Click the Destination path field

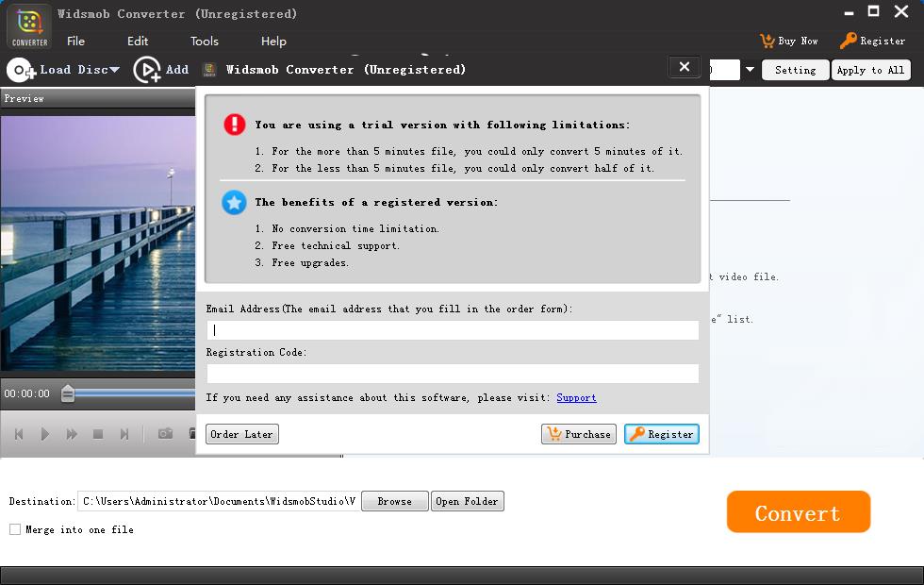(x=219, y=501)
